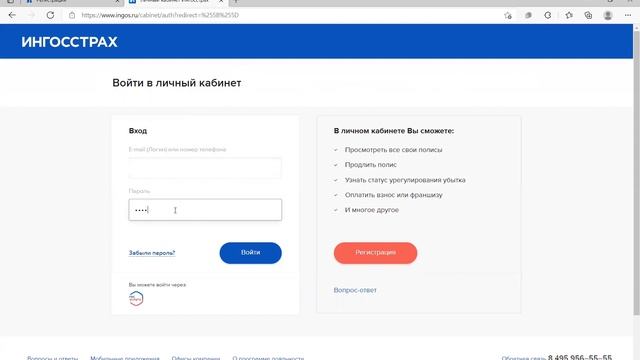View site security lock information

click(72, 16)
